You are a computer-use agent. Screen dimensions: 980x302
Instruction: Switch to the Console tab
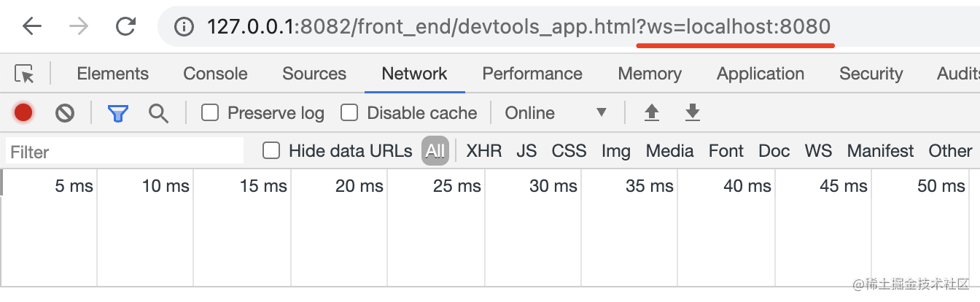(215, 74)
